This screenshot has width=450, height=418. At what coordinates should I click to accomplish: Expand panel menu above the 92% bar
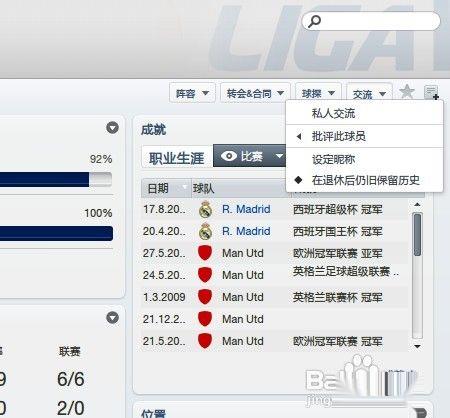pos(112,128)
